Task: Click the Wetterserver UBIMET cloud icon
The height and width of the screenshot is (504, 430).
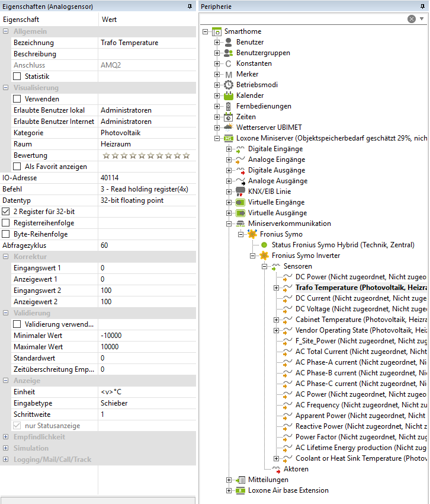Action: click(x=229, y=127)
